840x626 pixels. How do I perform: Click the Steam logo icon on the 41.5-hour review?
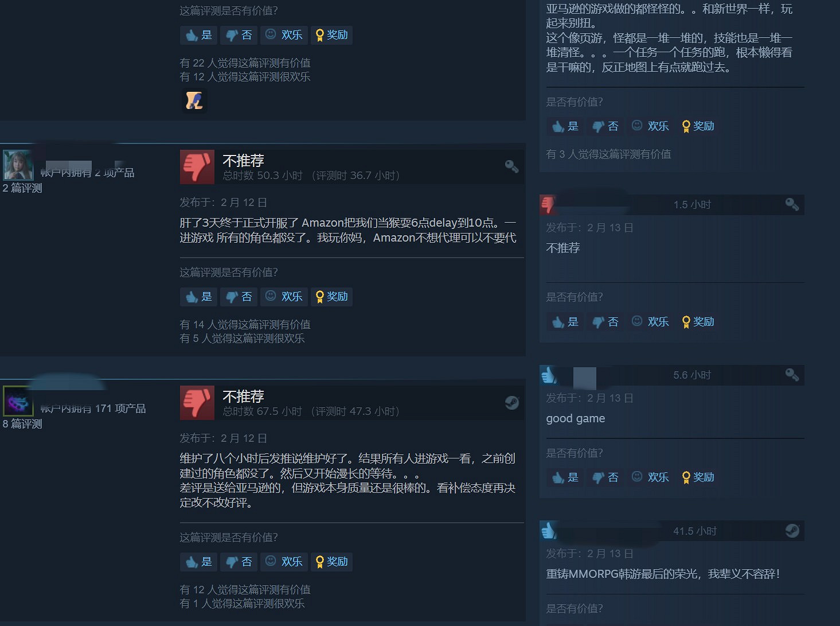(792, 531)
